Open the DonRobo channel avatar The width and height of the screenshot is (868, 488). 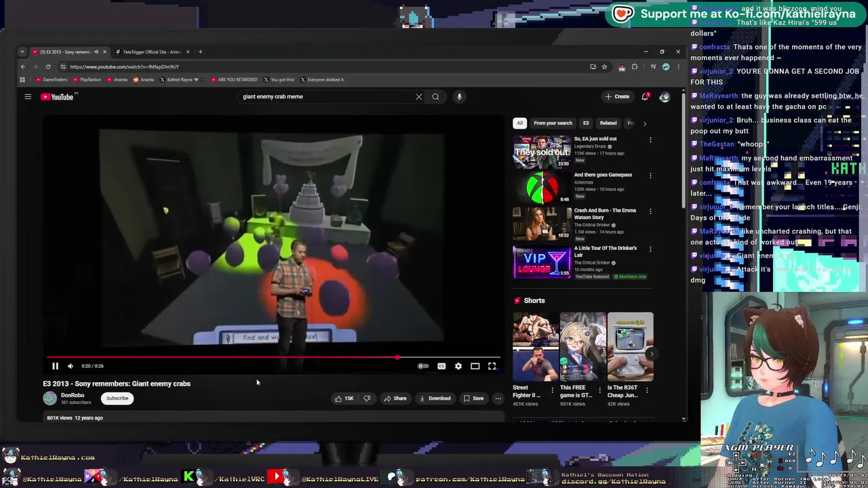pyautogui.click(x=50, y=399)
